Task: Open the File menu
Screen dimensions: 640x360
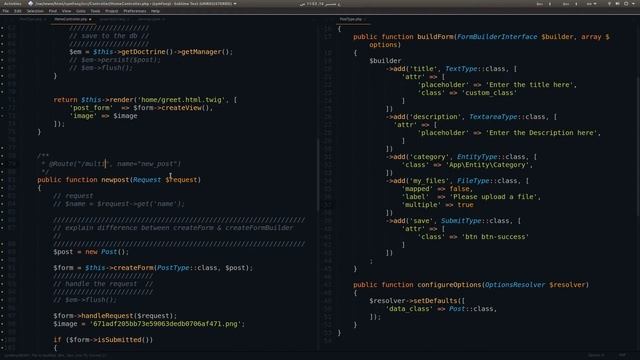Action: coord(6,11)
